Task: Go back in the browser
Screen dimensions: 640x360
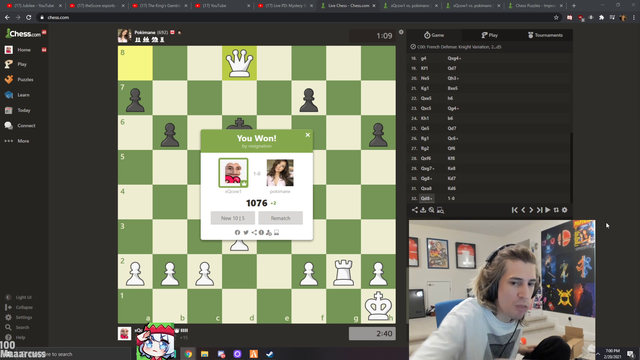Action: click(x=7, y=18)
